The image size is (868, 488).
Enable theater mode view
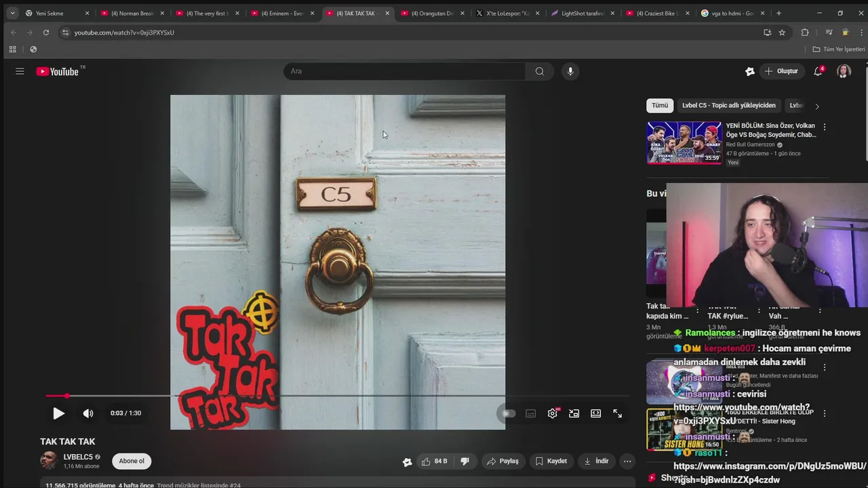[x=596, y=413]
